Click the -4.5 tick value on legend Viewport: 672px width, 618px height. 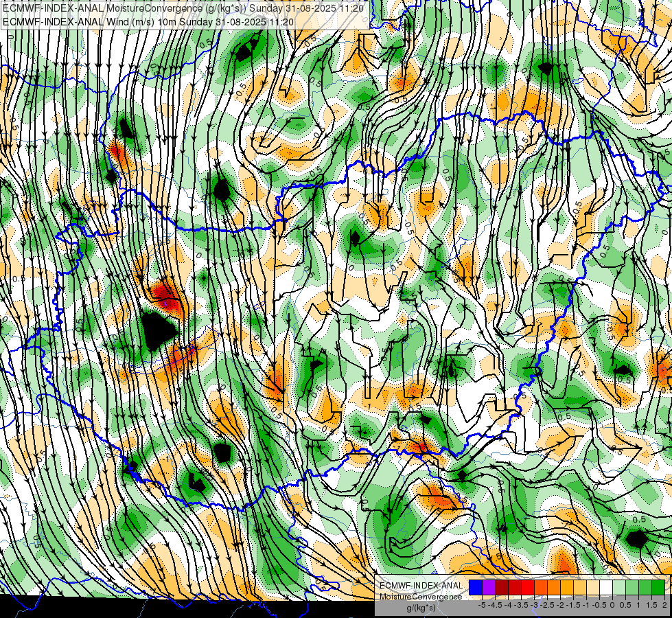pyautogui.click(x=495, y=605)
